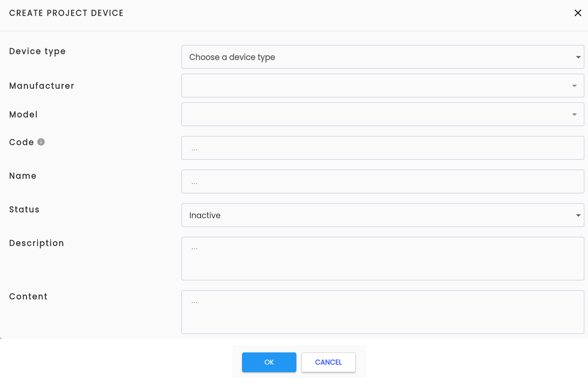
Task: Open the Status dropdown showing Inactive
Action: click(x=383, y=215)
